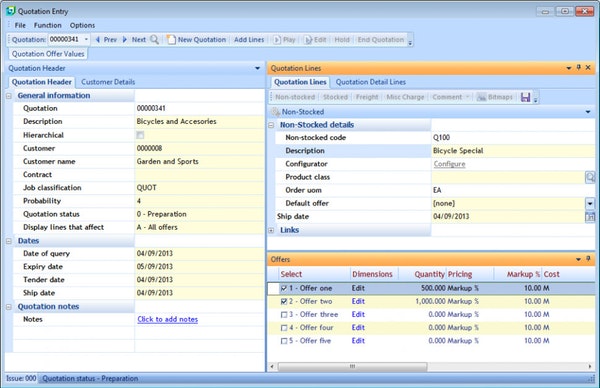The width and height of the screenshot is (600, 388).
Task: Check the Offer three checkbox
Action: coord(284,315)
